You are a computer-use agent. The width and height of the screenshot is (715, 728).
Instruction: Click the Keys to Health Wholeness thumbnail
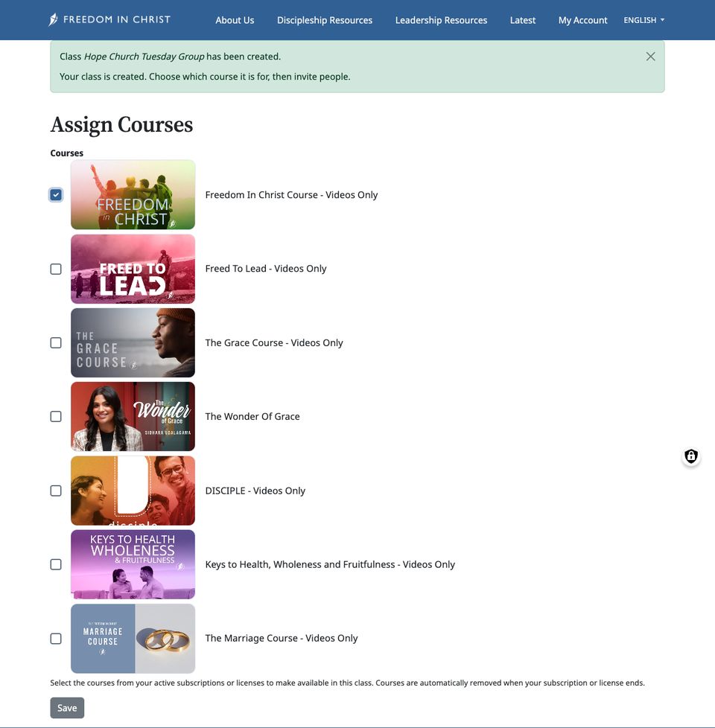133,564
